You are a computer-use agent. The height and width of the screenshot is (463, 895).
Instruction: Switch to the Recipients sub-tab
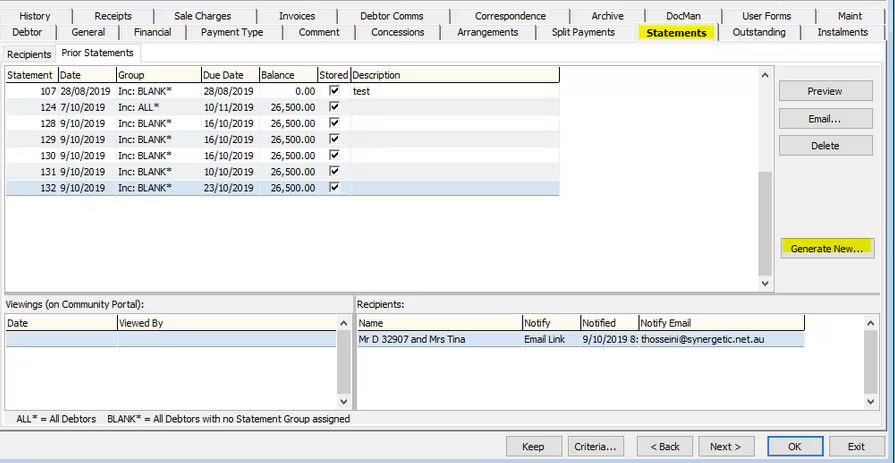29,54
